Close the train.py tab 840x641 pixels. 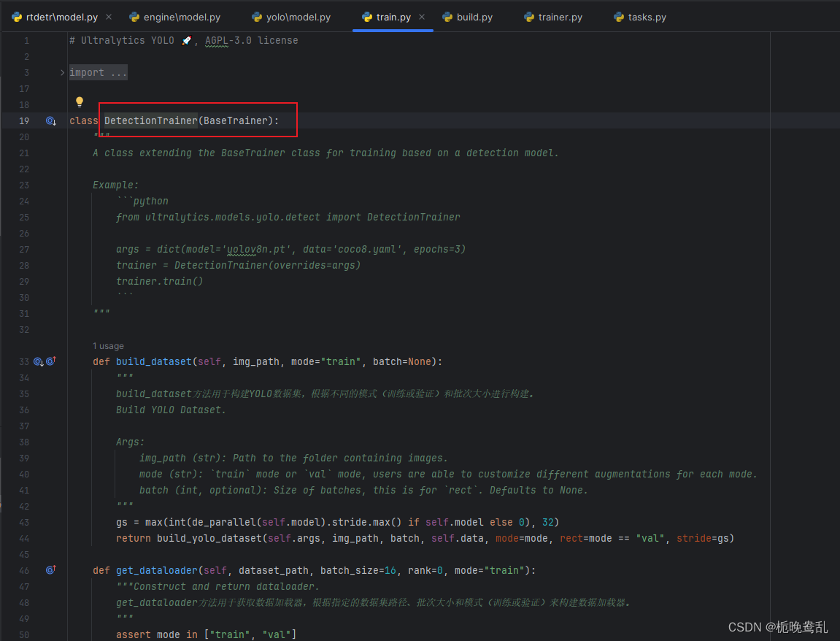422,17
